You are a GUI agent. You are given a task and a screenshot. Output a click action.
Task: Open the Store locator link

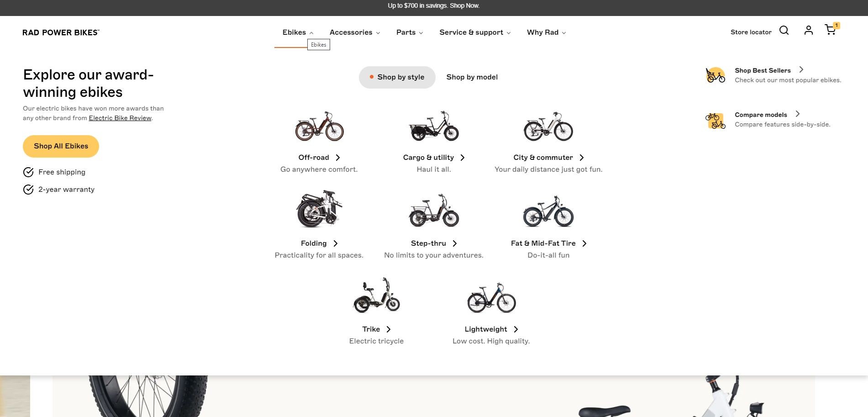click(751, 32)
